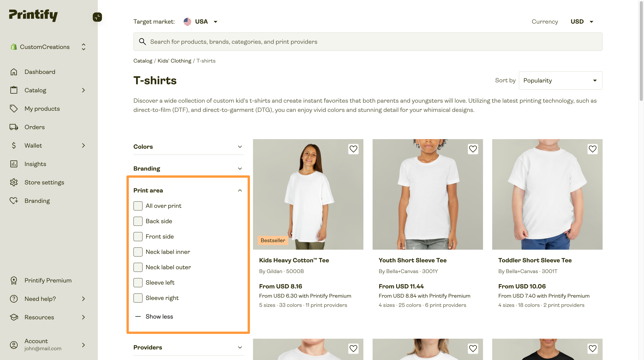Collapse the sidebar with the toggle icon
This screenshot has height=360, width=644.
(97, 17)
